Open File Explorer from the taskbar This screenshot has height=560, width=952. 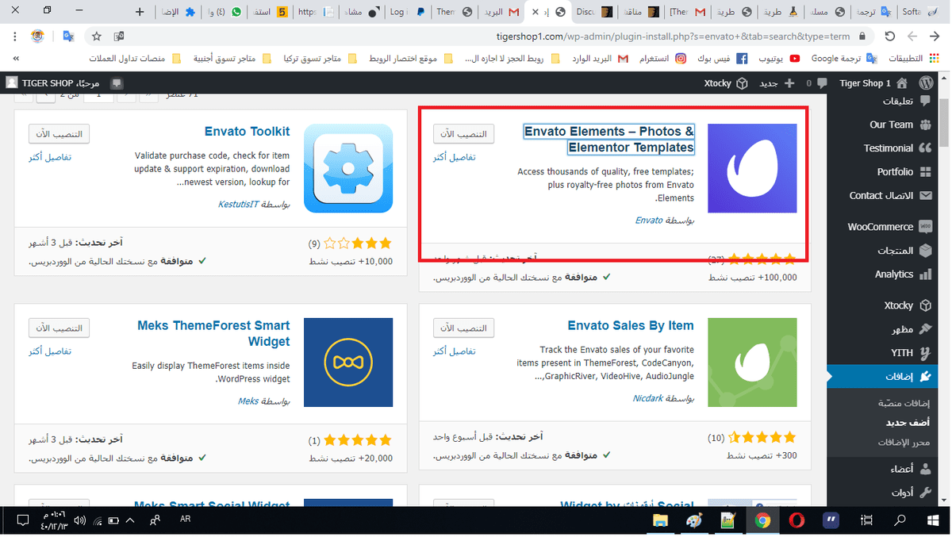tap(661, 520)
